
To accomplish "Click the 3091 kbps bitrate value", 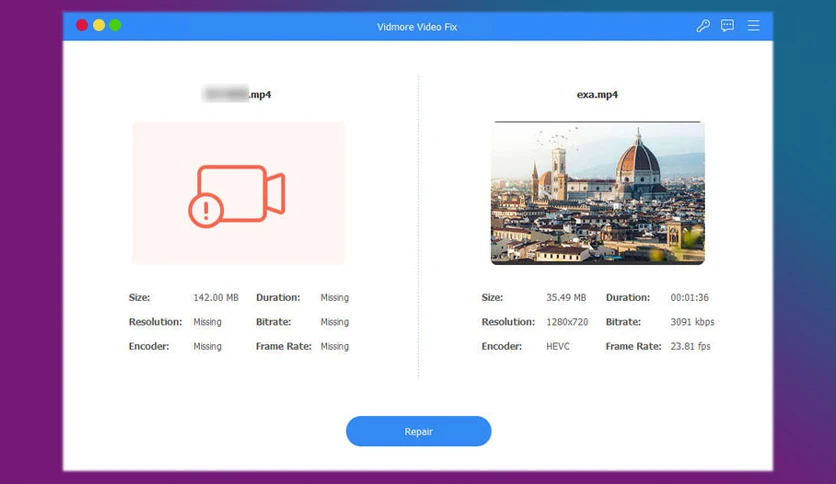I will coord(692,322).
